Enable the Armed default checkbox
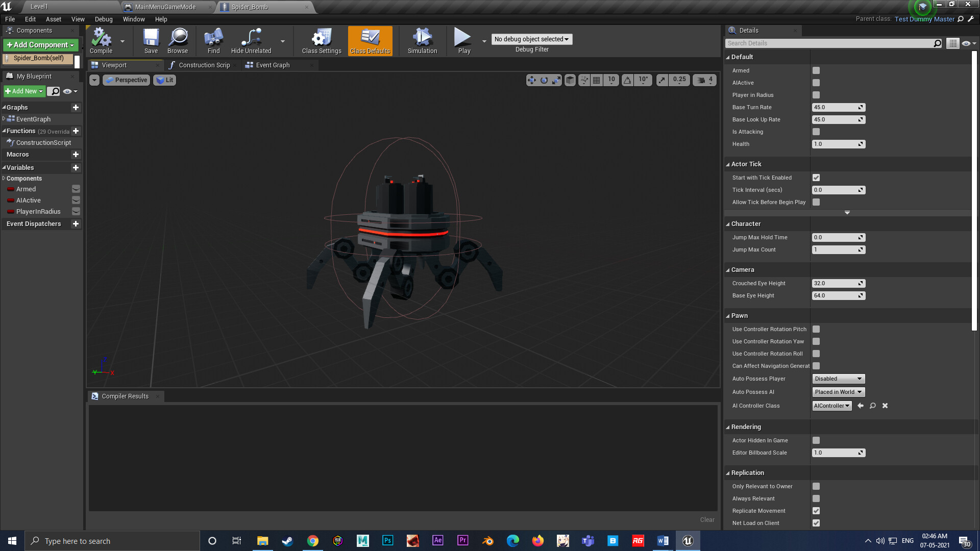Viewport: 980px width, 551px height. pos(816,70)
